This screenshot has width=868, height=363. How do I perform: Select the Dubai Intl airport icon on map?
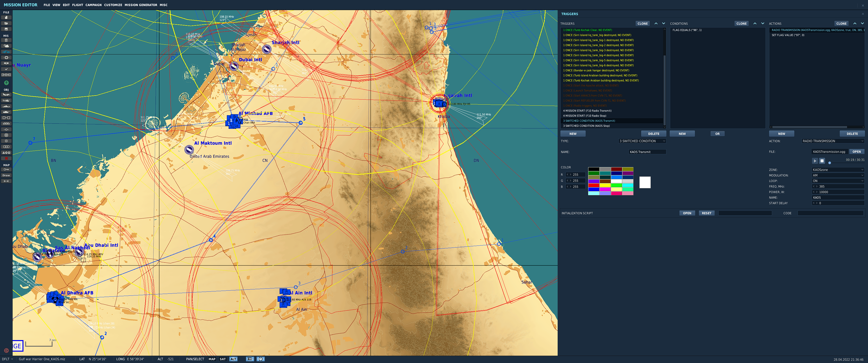tap(234, 66)
